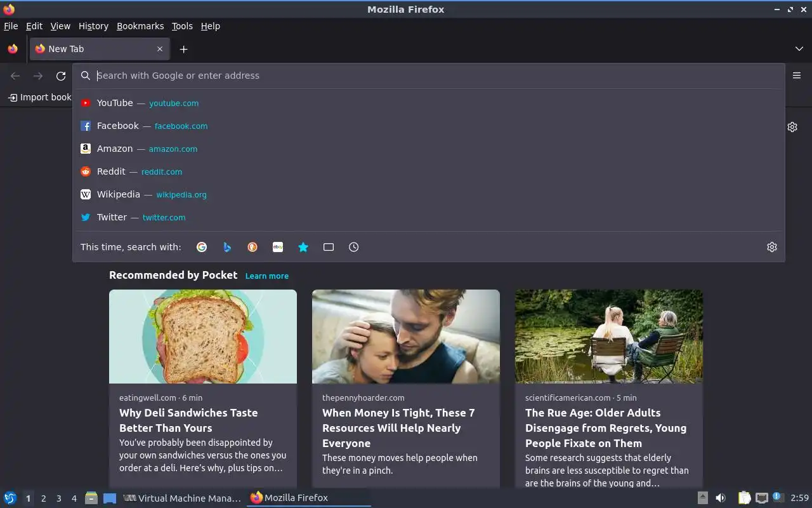812x508 pixels.
Task: Select the Twitter suggestion row
Action: tap(429, 217)
